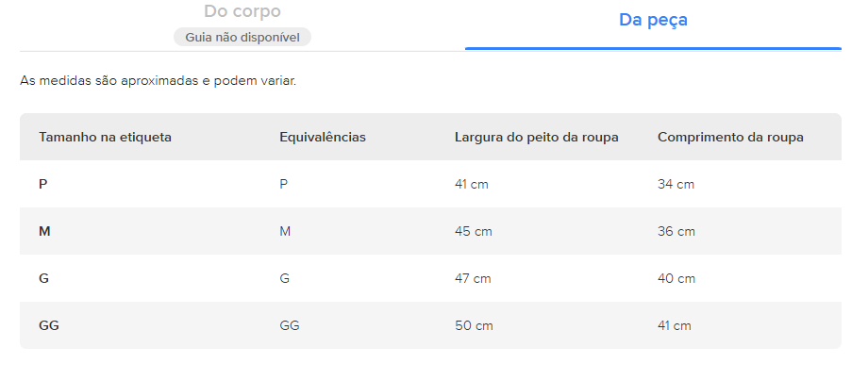868x380 pixels.
Task: Select the bold P size label row
Action: tap(43, 184)
